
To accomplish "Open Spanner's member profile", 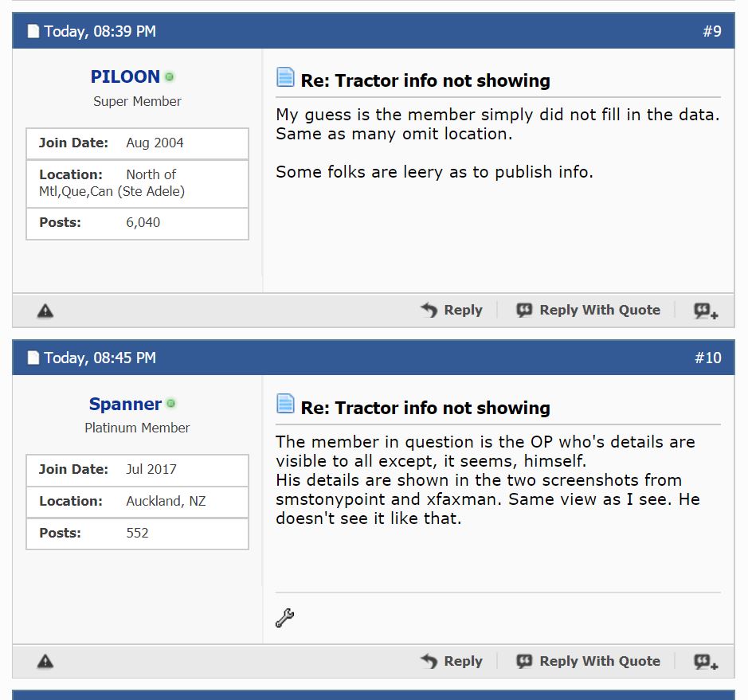I will [x=125, y=405].
